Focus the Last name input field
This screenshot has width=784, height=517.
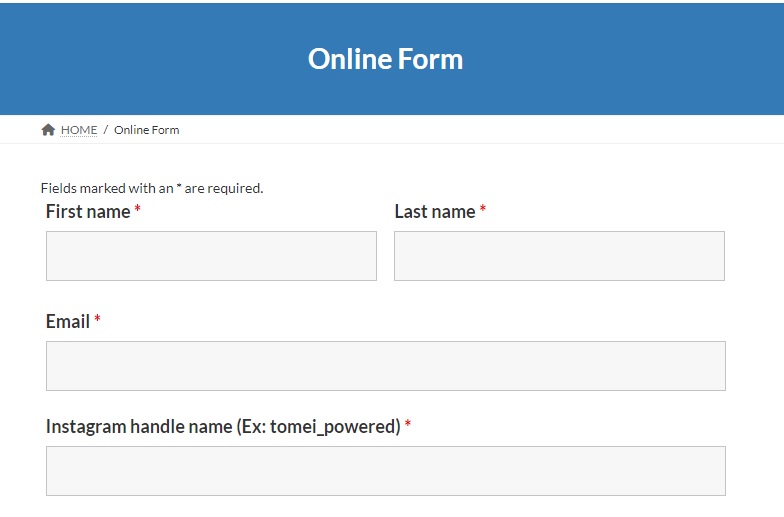559,256
